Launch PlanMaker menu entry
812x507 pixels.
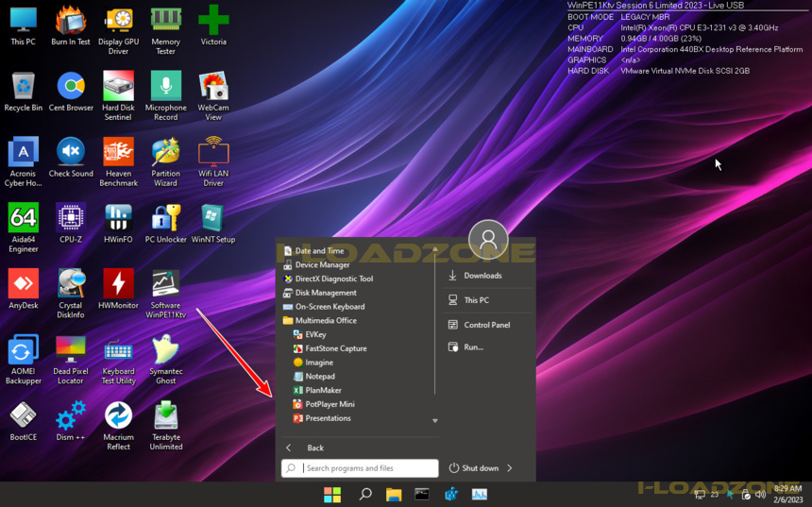pyautogui.click(x=317, y=391)
